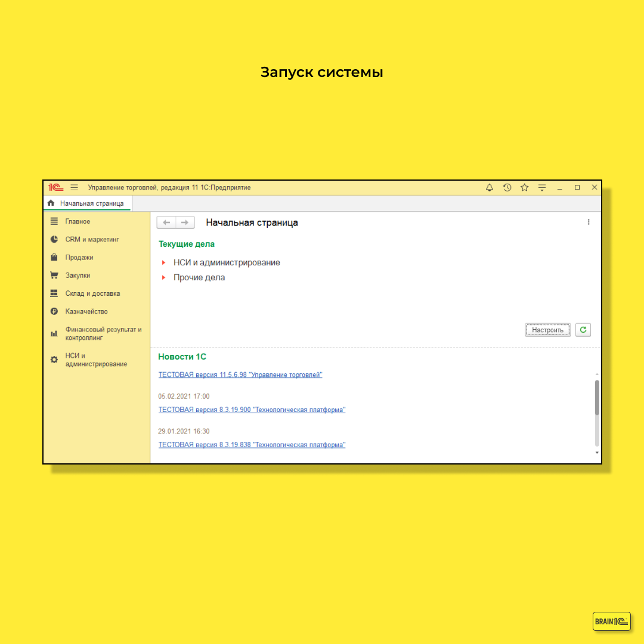Click the Продажи shopping bag icon
The image size is (644, 644).
[54, 257]
